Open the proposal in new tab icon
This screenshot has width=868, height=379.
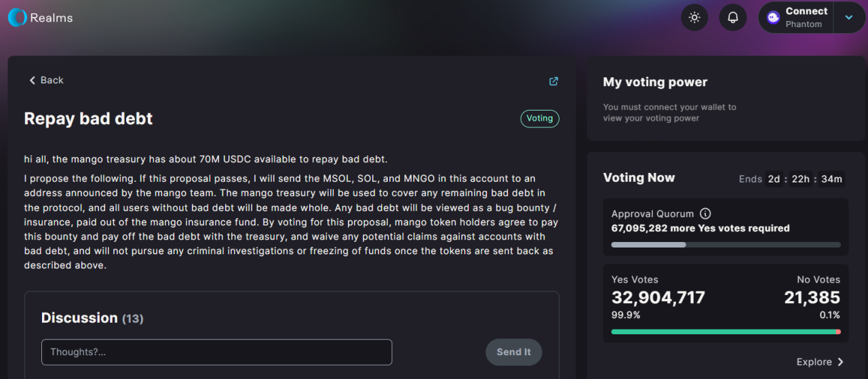coord(553,81)
